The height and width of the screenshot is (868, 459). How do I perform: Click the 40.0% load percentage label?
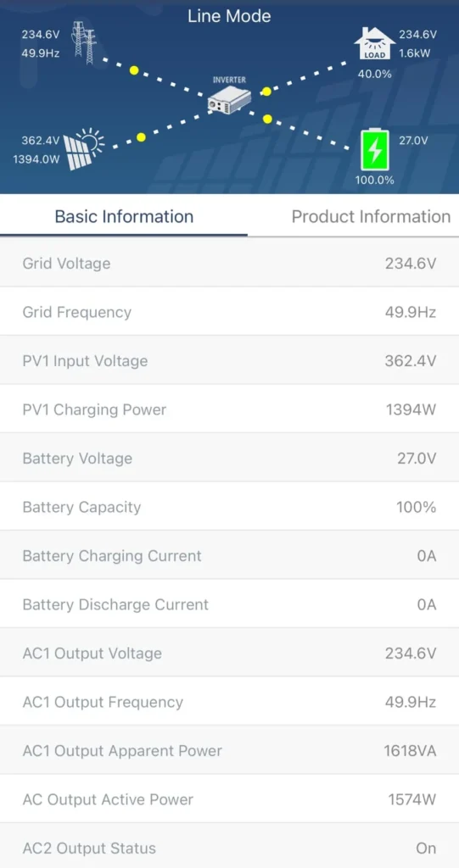(375, 73)
